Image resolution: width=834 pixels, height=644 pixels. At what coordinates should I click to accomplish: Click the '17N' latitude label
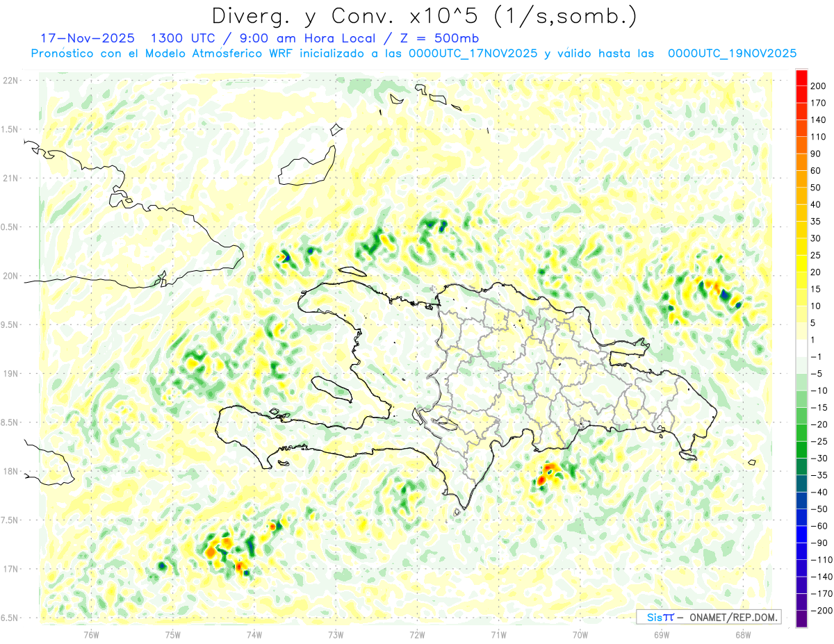pyautogui.click(x=10, y=570)
